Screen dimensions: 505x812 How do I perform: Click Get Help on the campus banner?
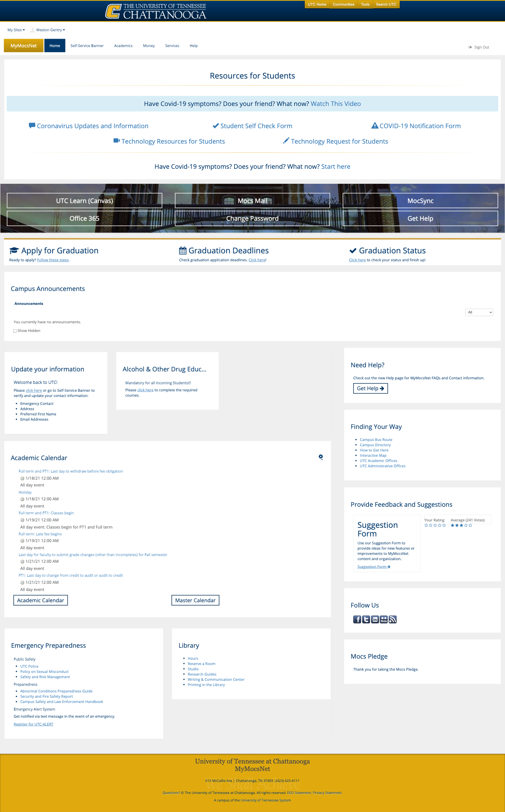point(420,218)
